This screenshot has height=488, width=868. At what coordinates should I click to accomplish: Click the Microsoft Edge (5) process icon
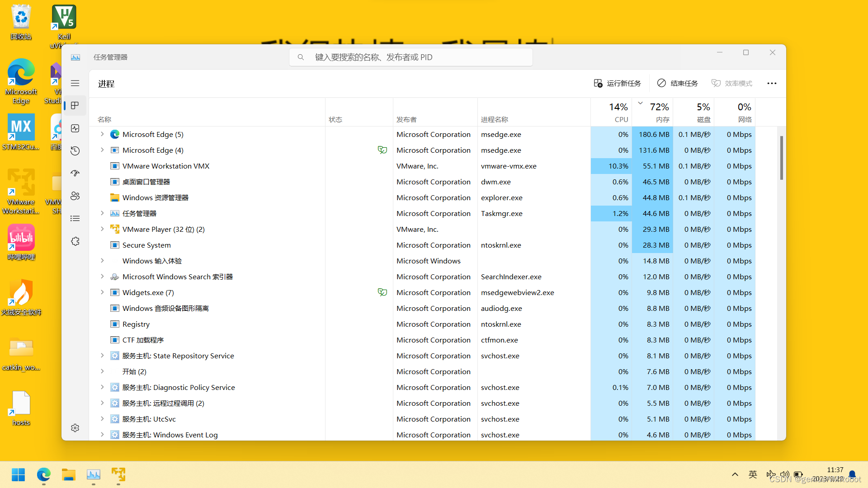(115, 134)
